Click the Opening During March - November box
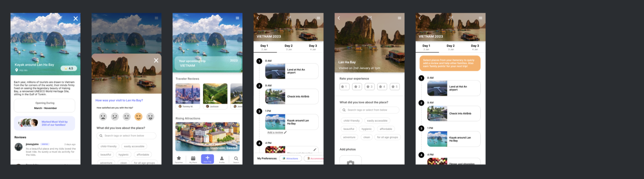The width and height of the screenshot is (644, 179). [44, 105]
